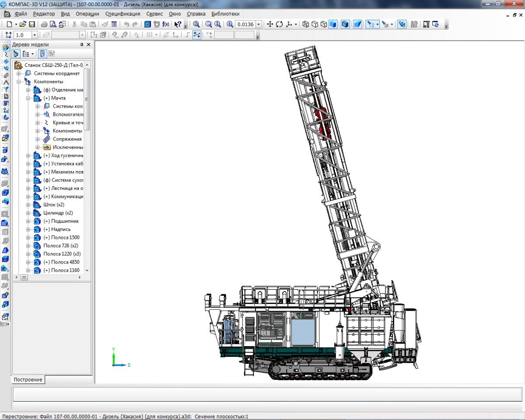Activate the Rotate view tool
Viewport: 525px width, 420px height.
[280, 24]
